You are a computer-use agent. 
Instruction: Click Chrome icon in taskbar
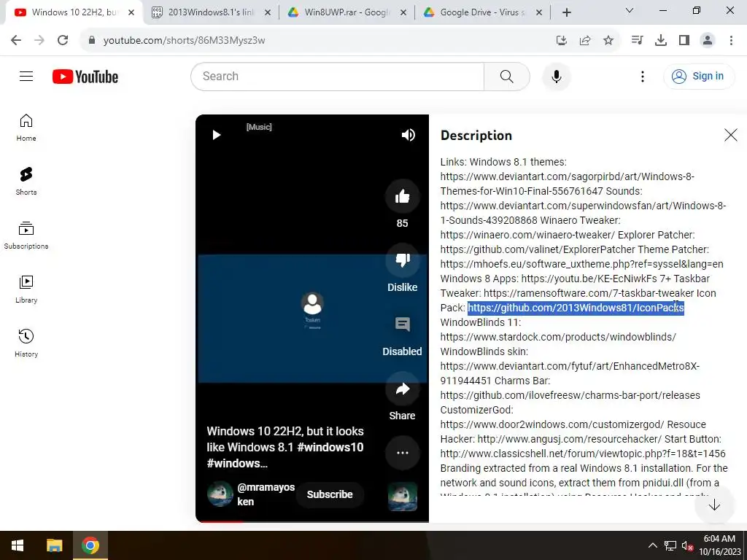pyautogui.click(x=90, y=545)
